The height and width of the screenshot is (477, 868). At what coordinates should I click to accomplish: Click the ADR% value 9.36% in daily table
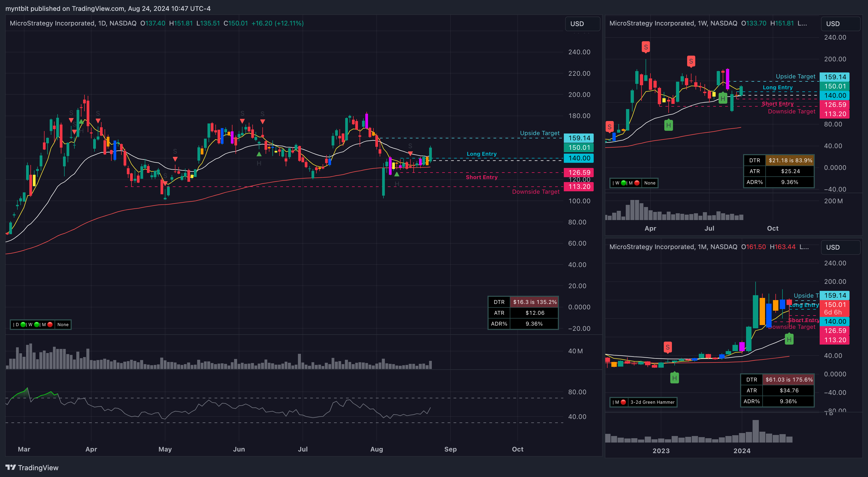coord(534,323)
